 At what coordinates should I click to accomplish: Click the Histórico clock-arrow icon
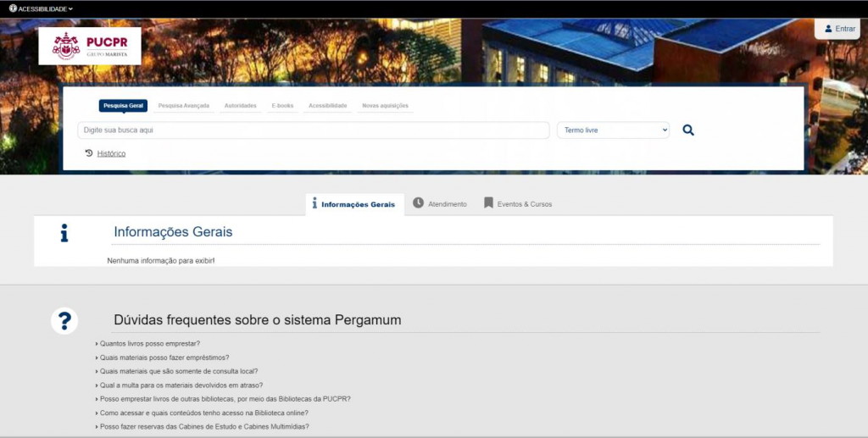(89, 153)
